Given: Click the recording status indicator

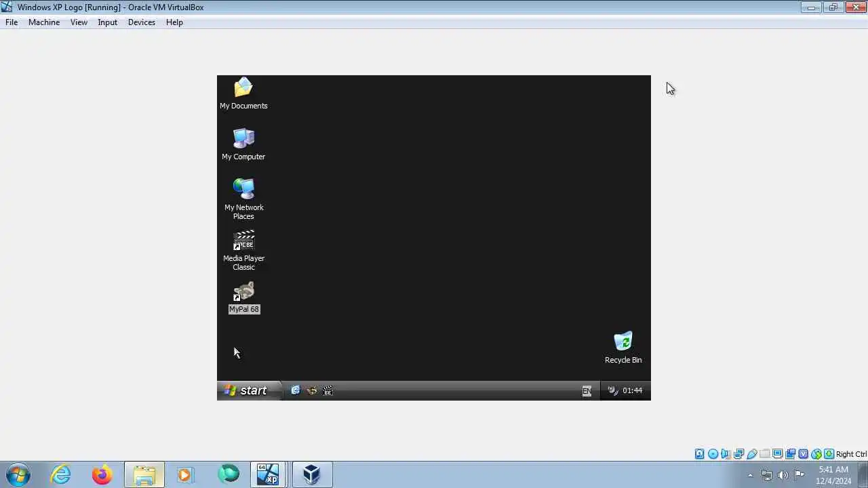Looking at the screenshot, I should pos(790,454).
